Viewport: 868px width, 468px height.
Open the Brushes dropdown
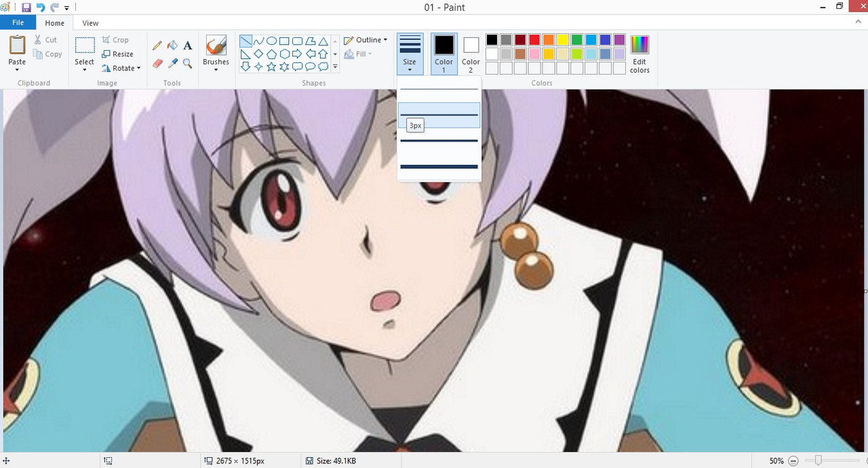click(x=216, y=69)
